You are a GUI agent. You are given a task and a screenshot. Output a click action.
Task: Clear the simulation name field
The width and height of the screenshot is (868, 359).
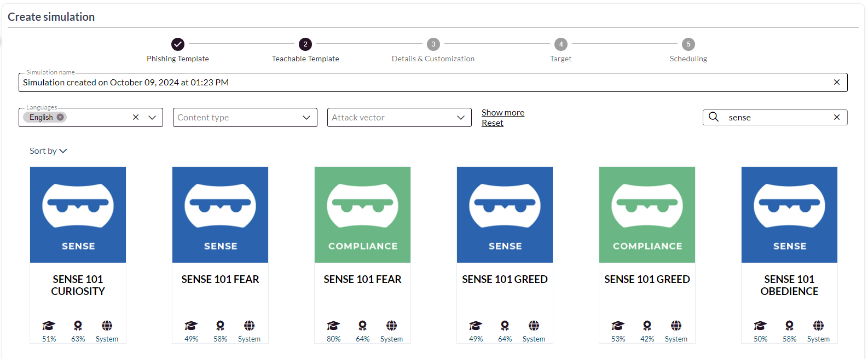836,82
